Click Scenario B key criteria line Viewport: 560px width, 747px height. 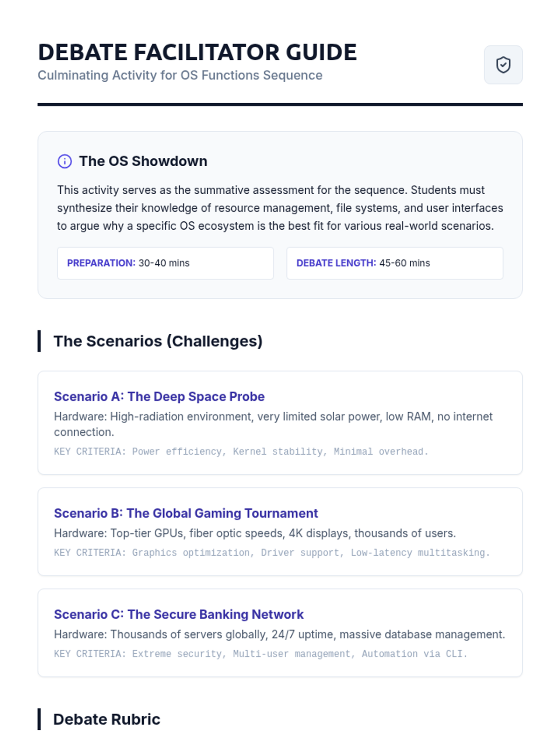point(272,553)
